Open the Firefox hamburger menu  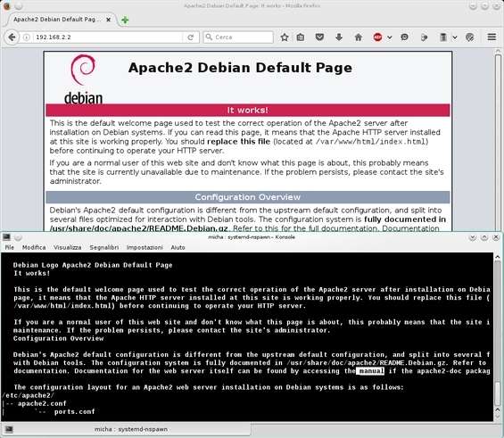click(492, 37)
